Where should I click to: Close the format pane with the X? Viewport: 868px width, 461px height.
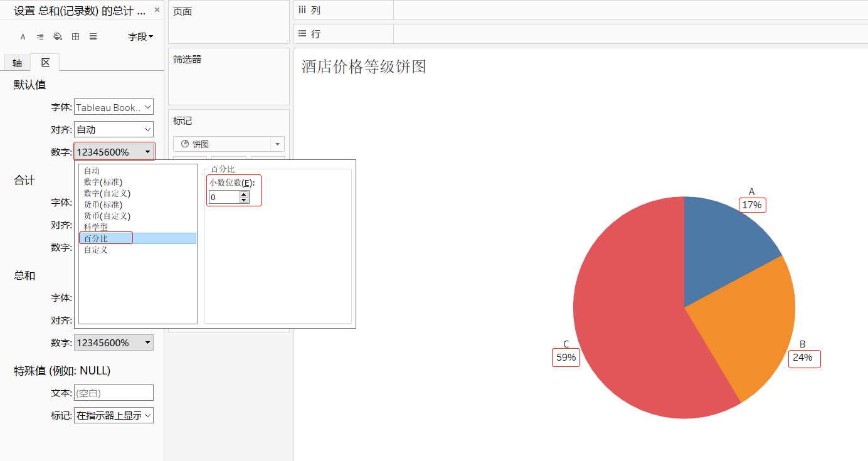coord(157,10)
